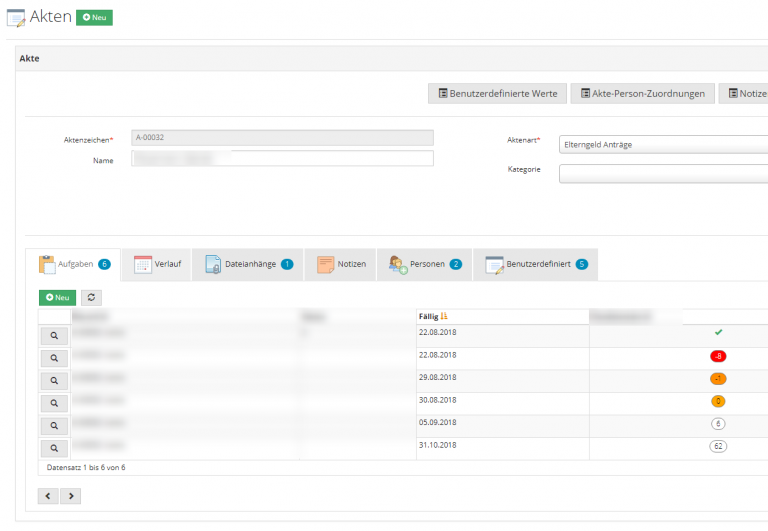Sort by the Fällig column header
Screen dimensions: 768x531
433,317
